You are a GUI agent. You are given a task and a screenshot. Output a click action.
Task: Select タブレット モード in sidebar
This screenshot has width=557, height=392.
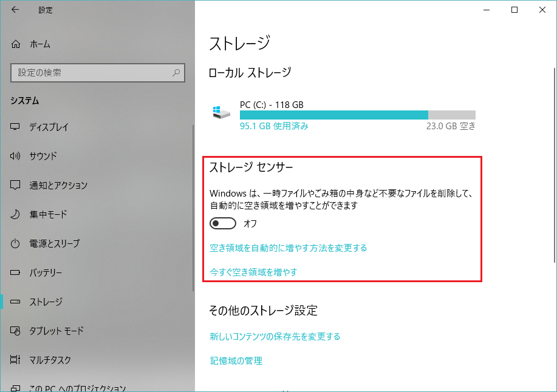click(56, 331)
